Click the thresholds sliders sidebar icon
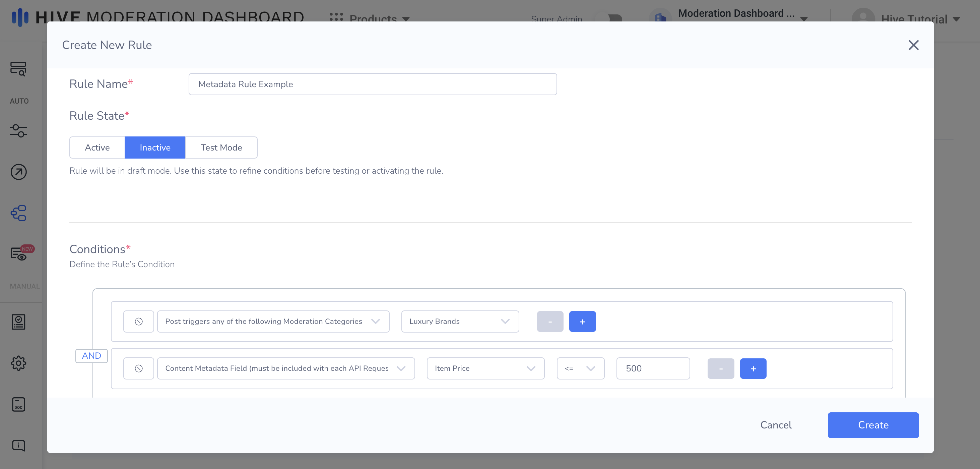 click(x=18, y=130)
